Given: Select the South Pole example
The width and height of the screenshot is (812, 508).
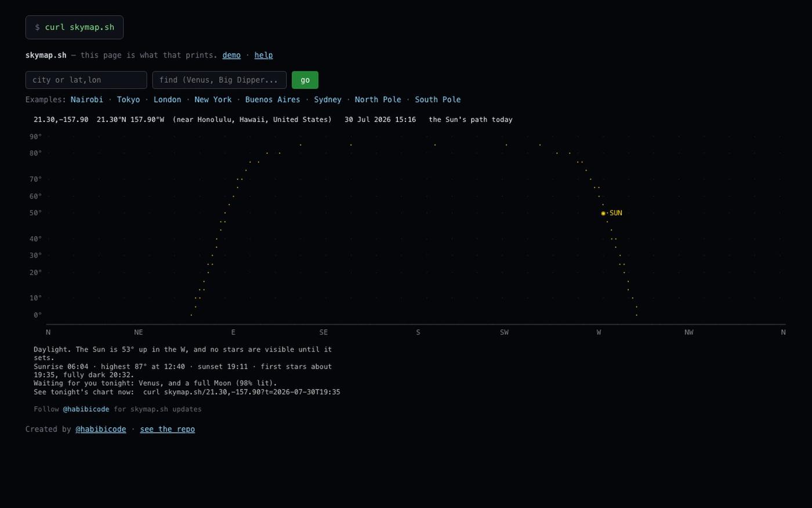Looking at the screenshot, I should (x=438, y=99).
